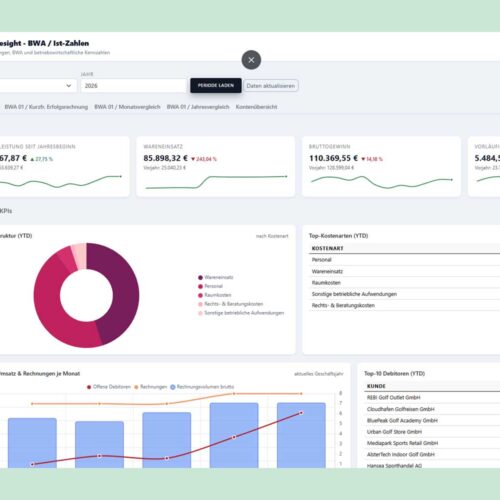Close the overlay with the X button

tap(251, 60)
